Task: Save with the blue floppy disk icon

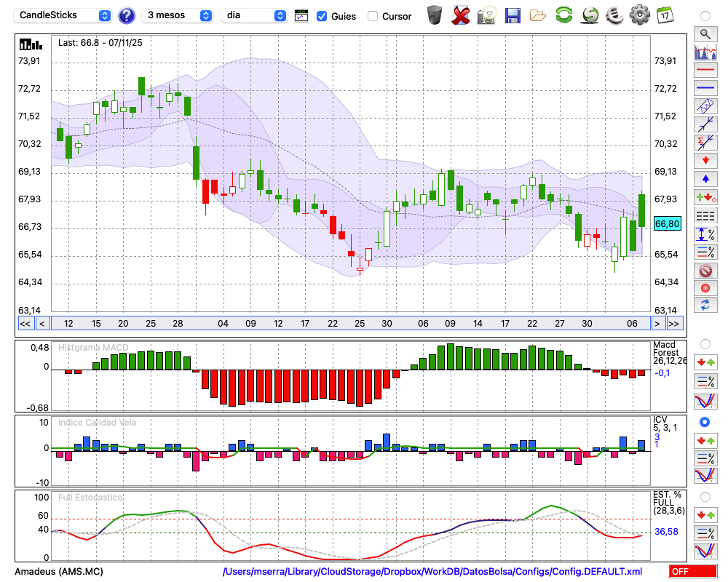Action: [513, 15]
